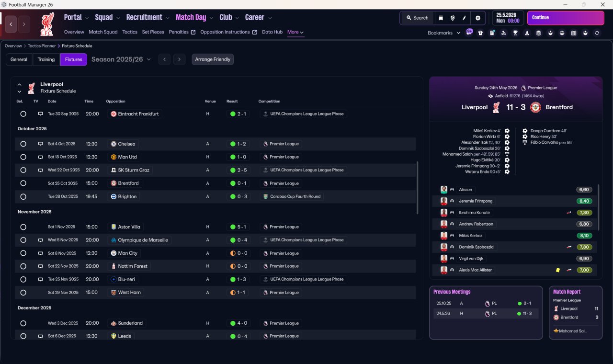Click the circular arrows refresh bookmark icon
Viewport: 613px width, 364px height.
click(597, 33)
